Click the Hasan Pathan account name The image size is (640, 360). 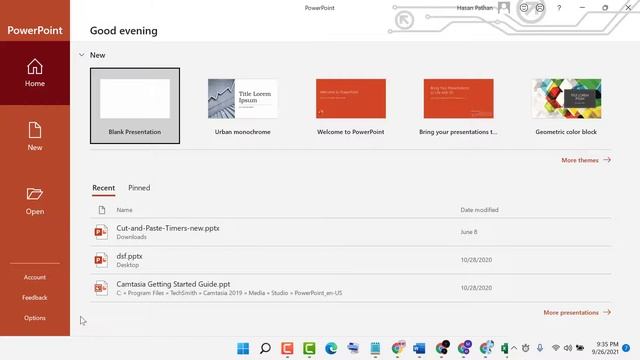pyautogui.click(x=475, y=8)
